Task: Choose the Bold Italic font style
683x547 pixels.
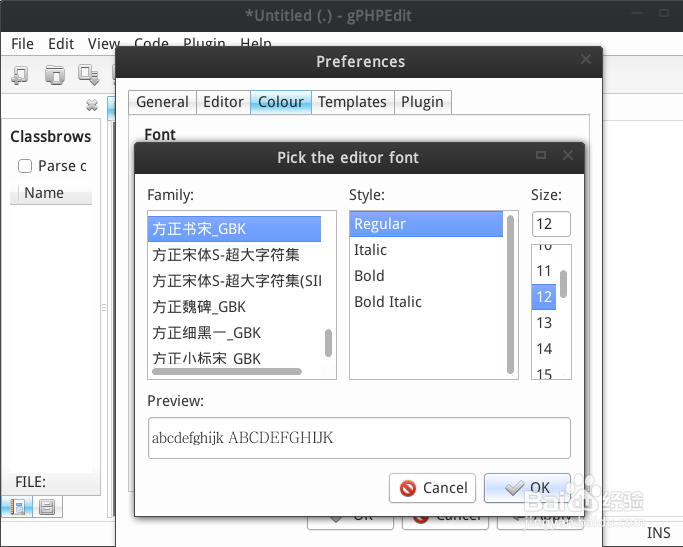Action: (x=426, y=302)
